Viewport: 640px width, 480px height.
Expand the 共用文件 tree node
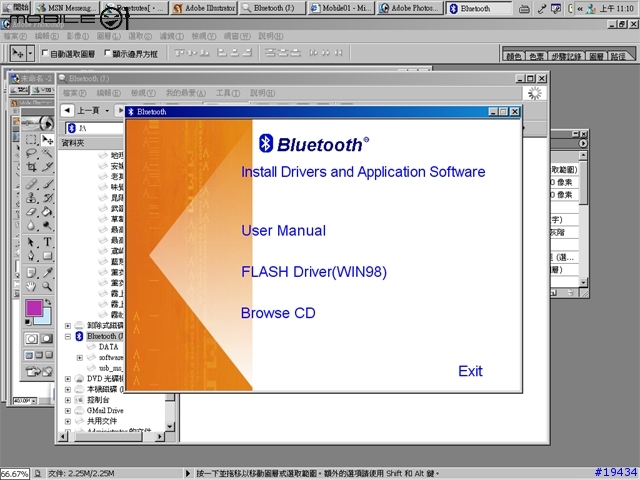pos(68,421)
